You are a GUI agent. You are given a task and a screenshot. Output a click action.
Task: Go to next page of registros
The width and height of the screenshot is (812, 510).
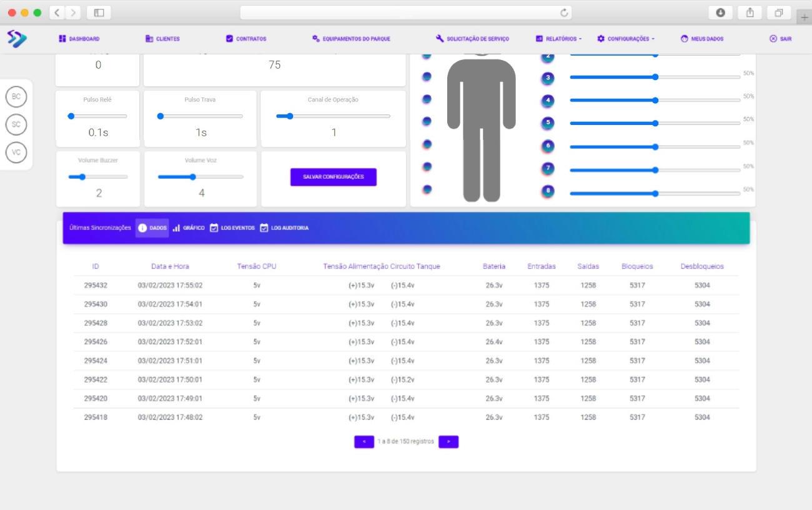[448, 442]
